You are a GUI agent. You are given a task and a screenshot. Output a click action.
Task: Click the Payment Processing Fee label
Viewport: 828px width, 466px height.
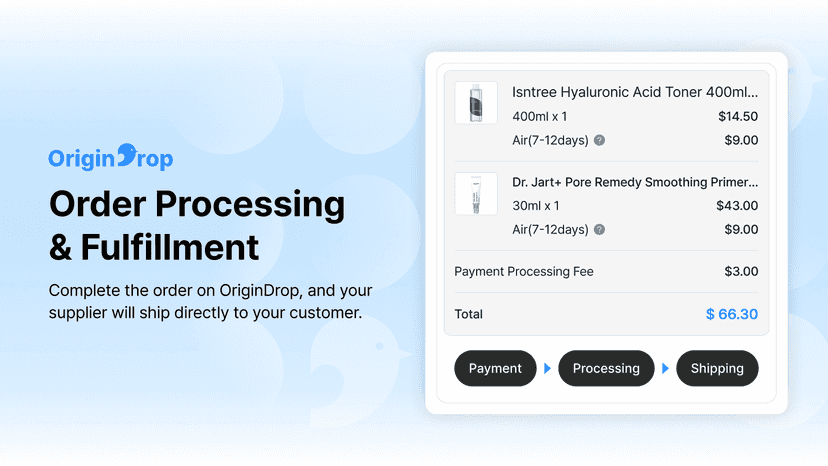tap(524, 272)
